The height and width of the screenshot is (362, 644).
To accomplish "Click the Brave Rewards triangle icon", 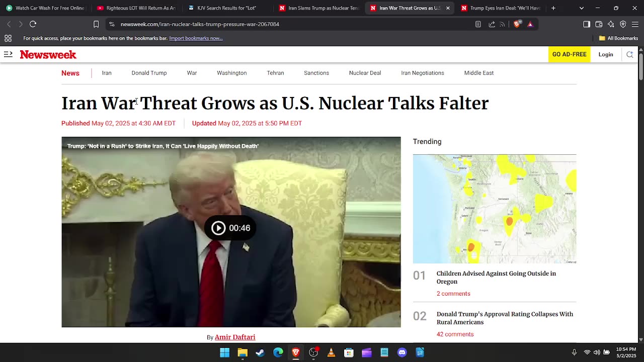I will 530,24.
